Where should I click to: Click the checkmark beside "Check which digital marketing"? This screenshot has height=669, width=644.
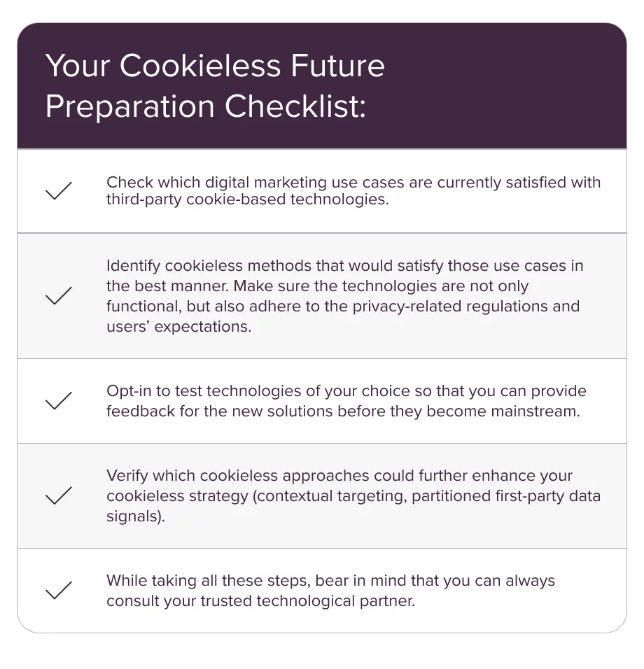(58, 191)
